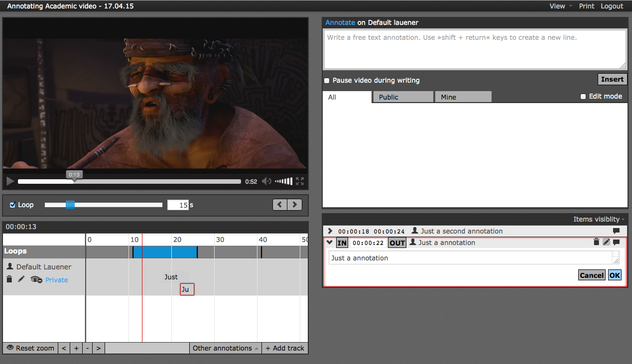The width and height of the screenshot is (632, 364).
Task: Click the loop length slider handle
Action: click(70, 205)
